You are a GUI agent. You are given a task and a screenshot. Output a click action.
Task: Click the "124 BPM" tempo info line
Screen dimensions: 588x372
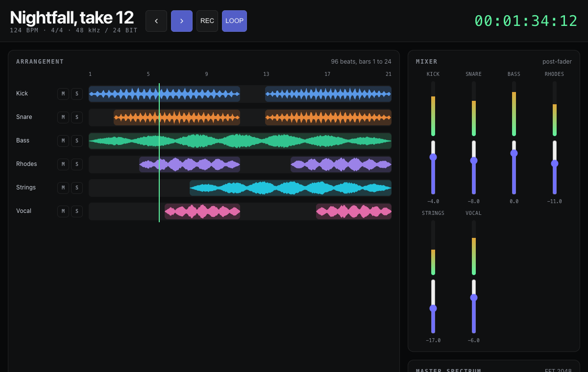[73, 30]
